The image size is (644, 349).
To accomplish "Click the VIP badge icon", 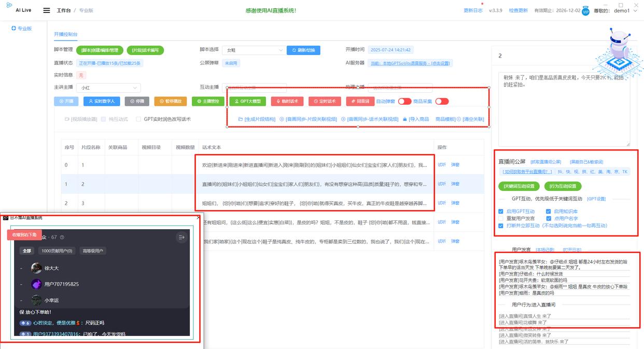I will (x=585, y=11).
